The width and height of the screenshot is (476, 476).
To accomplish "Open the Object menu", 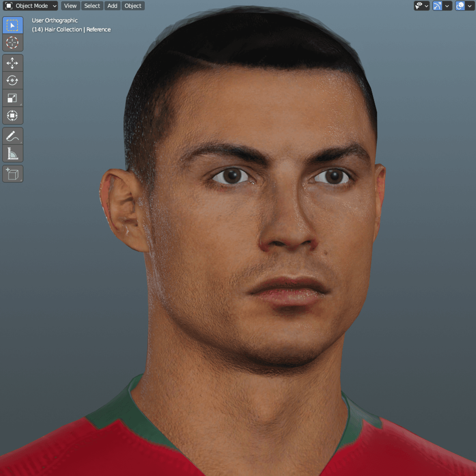I will tap(133, 6).
